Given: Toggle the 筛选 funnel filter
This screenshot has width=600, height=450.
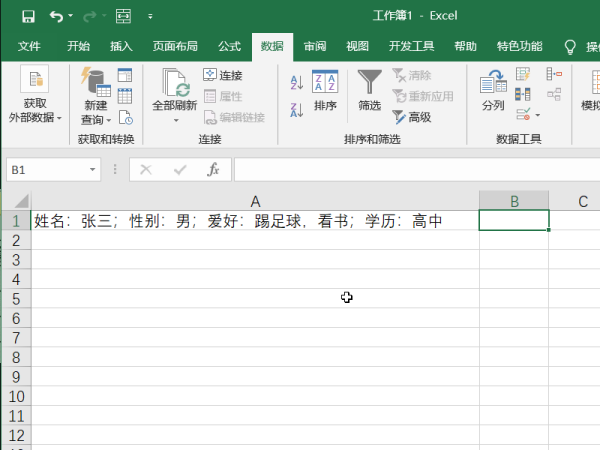Looking at the screenshot, I should click(370, 91).
